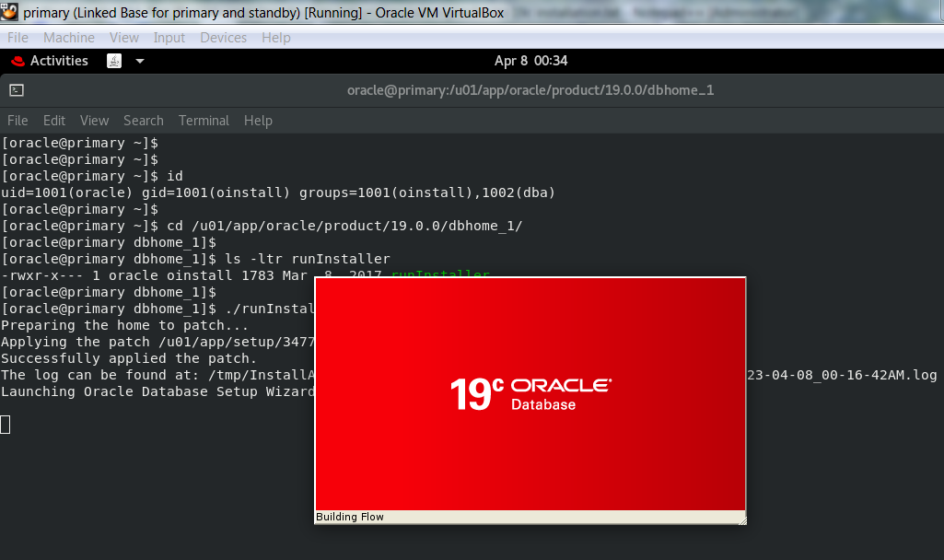The image size is (944, 560).
Task: Open VirtualBox View menu
Action: 124,38
